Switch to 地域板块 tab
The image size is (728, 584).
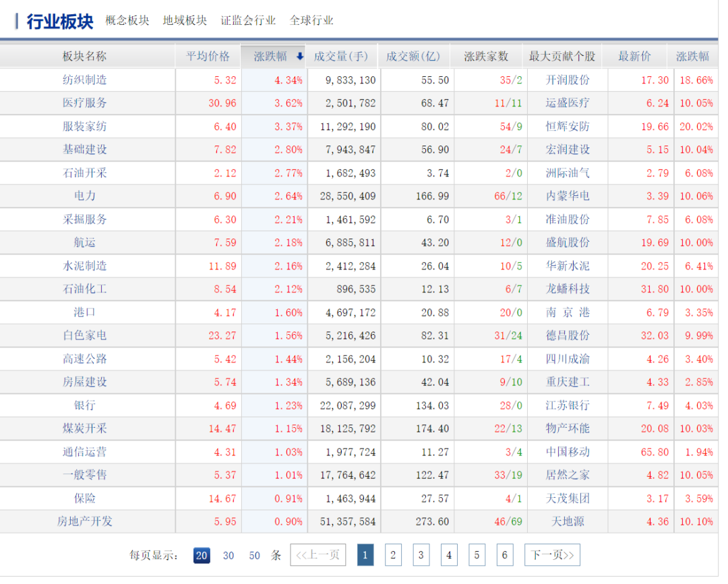click(185, 20)
